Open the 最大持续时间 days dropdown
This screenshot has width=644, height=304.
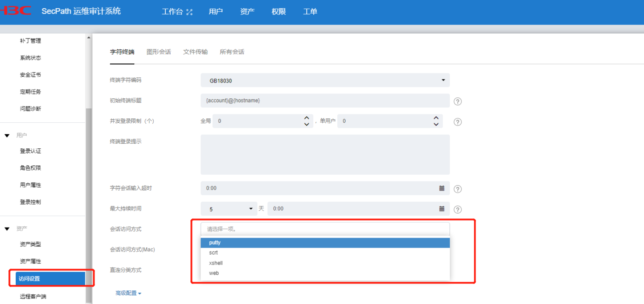point(229,209)
